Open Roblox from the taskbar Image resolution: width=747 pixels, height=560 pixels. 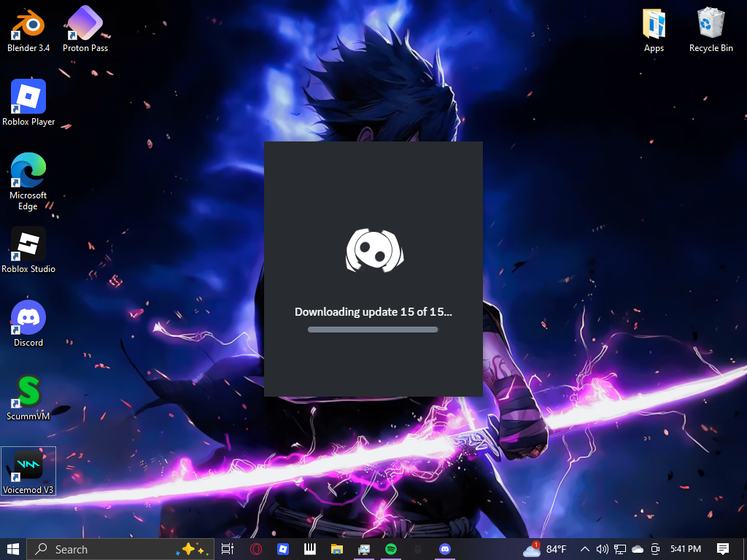click(283, 549)
